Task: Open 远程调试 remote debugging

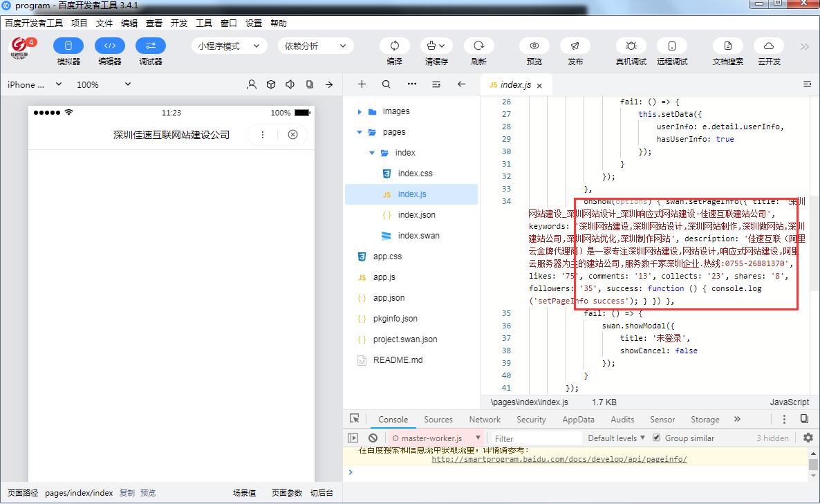Action: click(x=672, y=46)
